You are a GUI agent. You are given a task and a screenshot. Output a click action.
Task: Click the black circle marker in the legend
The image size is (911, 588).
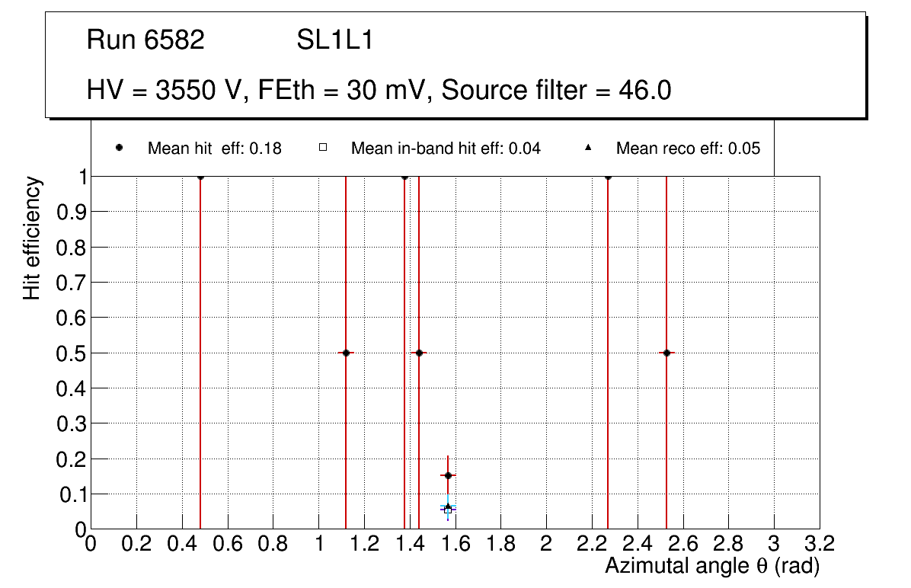(120, 148)
